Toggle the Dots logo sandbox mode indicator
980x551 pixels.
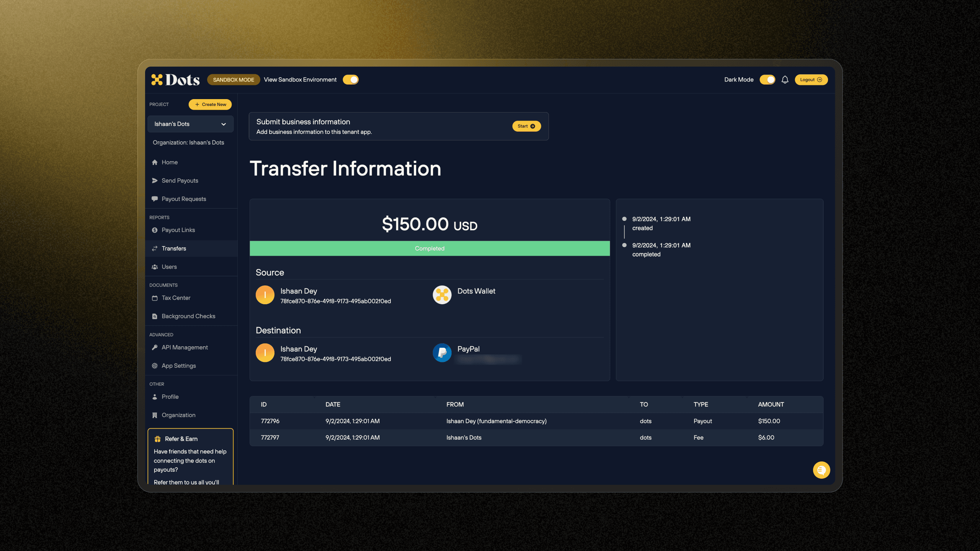[351, 80]
